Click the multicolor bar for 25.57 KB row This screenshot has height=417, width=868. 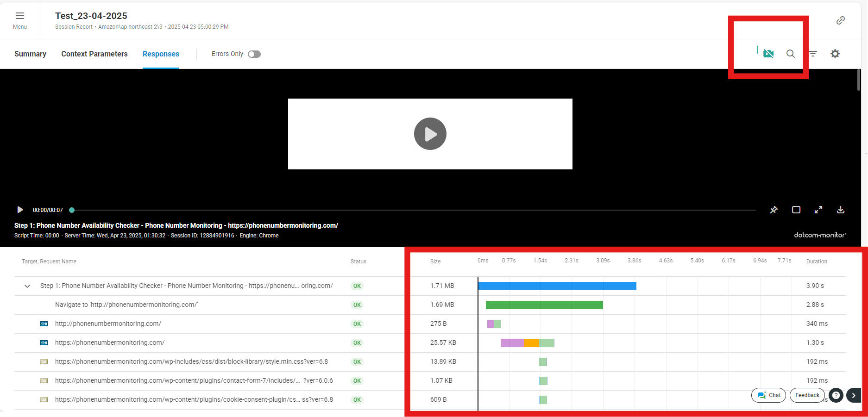click(528, 343)
